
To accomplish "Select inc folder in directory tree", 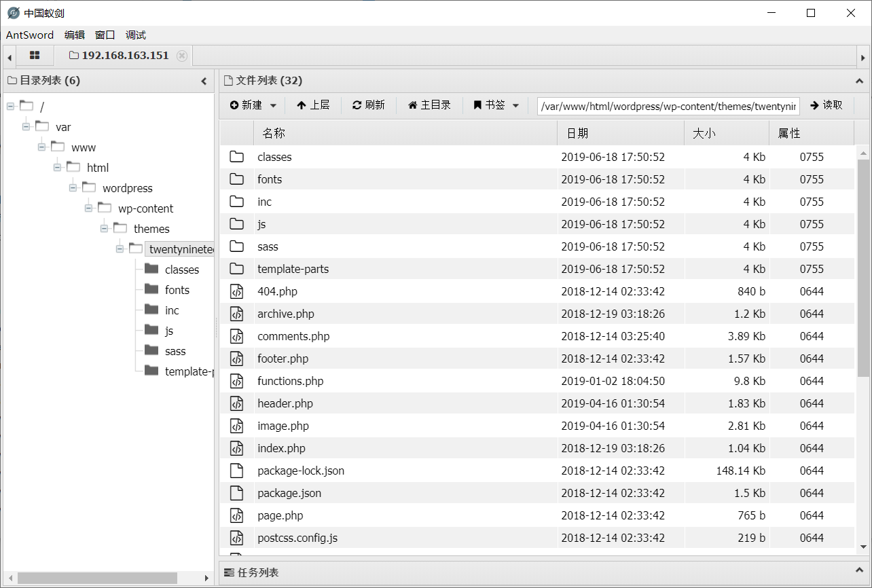I will pos(172,310).
